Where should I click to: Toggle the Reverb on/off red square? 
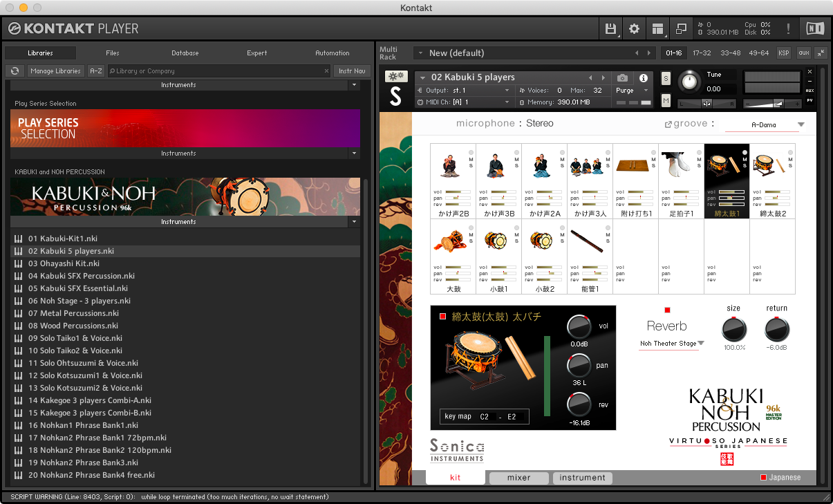point(667,310)
